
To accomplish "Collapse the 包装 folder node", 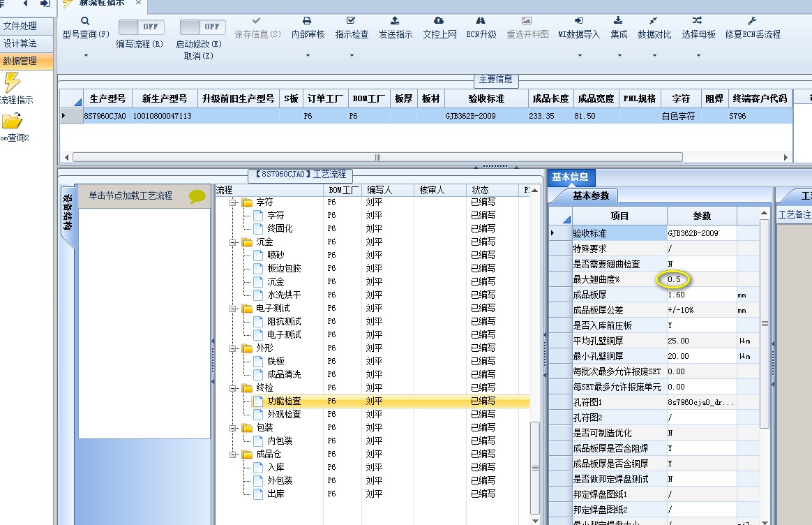I will (x=233, y=428).
